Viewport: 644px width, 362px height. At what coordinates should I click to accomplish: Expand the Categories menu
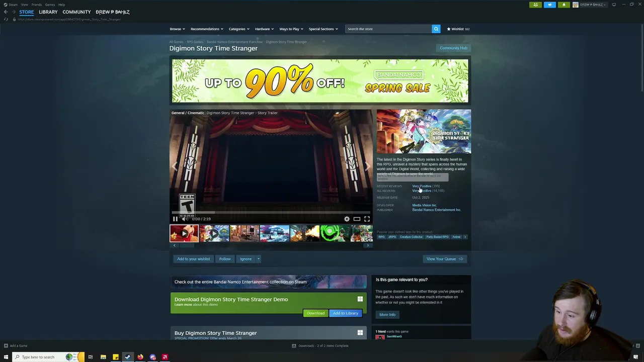pyautogui.click(x=239, y=29)
